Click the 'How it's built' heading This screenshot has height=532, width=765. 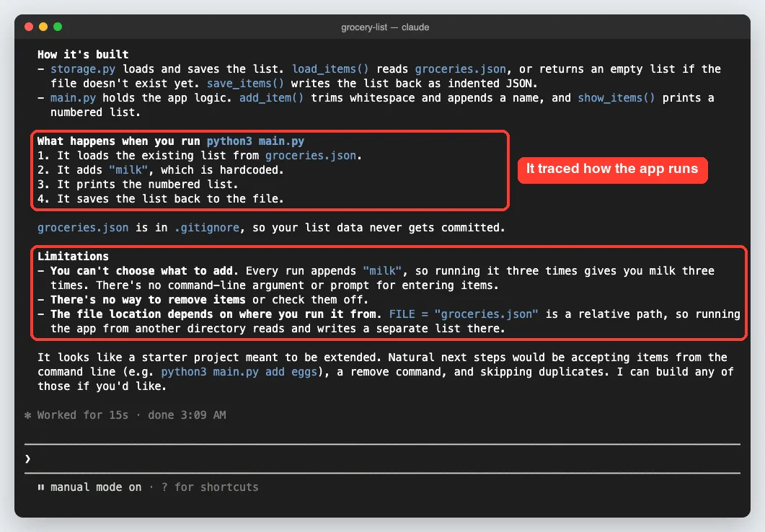[x=83, y=55]
